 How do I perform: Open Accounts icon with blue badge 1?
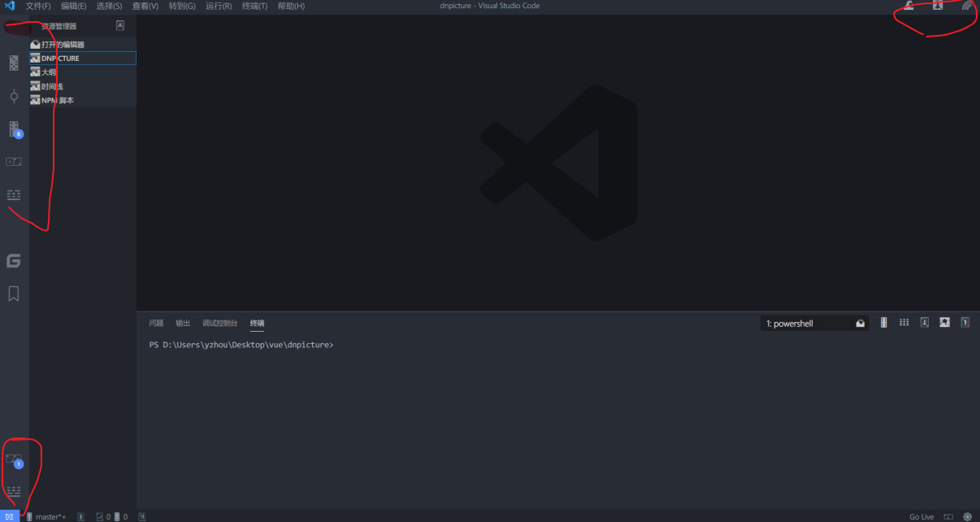[14, 460]
